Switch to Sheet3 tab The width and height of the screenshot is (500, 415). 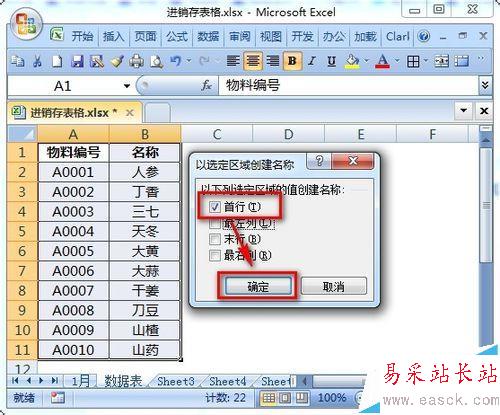point(176,381)
